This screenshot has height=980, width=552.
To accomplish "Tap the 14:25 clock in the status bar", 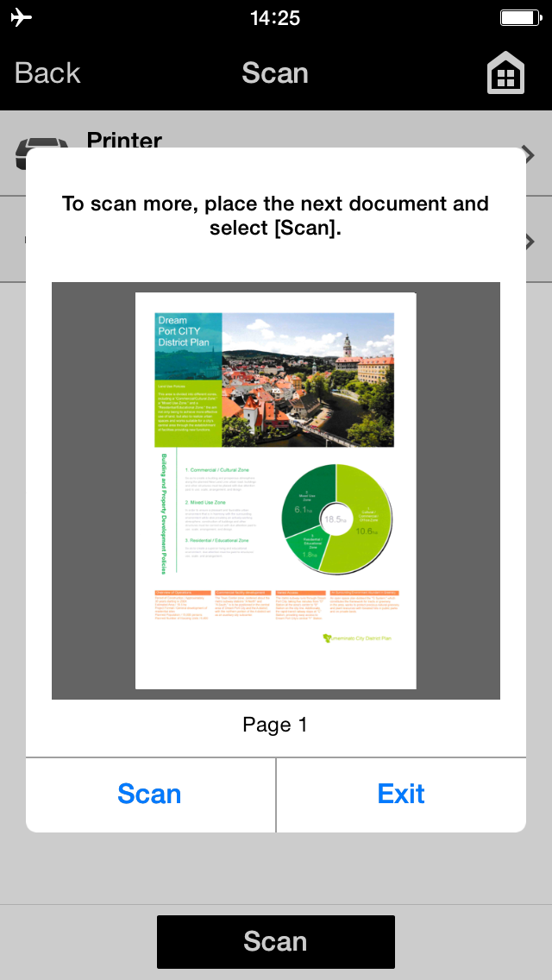I will click(275, 17).
